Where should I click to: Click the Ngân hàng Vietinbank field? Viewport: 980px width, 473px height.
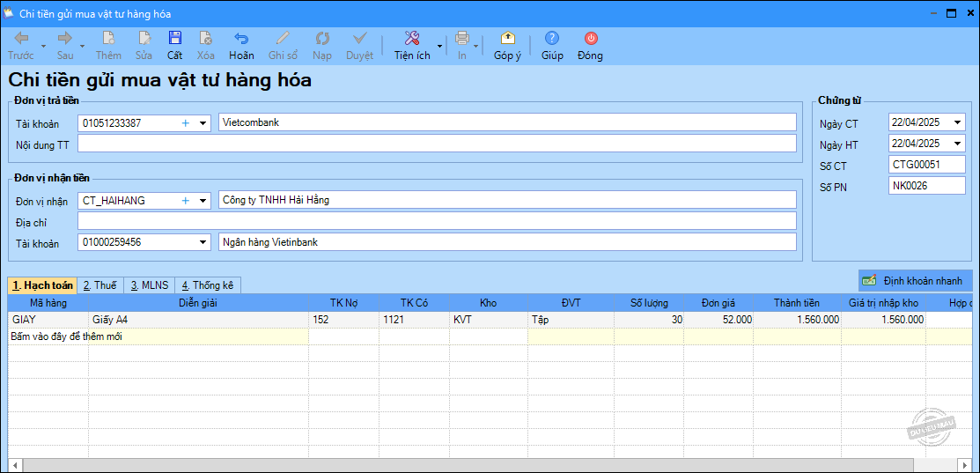507,242
